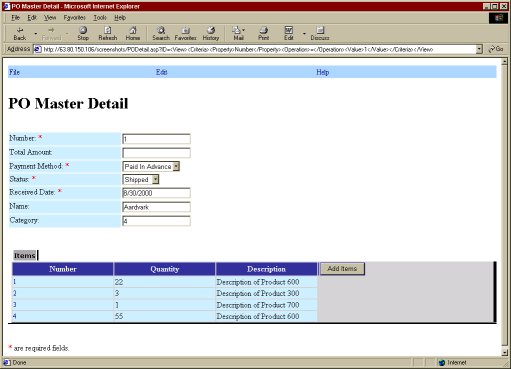The height and width of the screenshot is (369, 511).
Task: Click the Help link in the blue page bar
Action: tap(322, 72)
